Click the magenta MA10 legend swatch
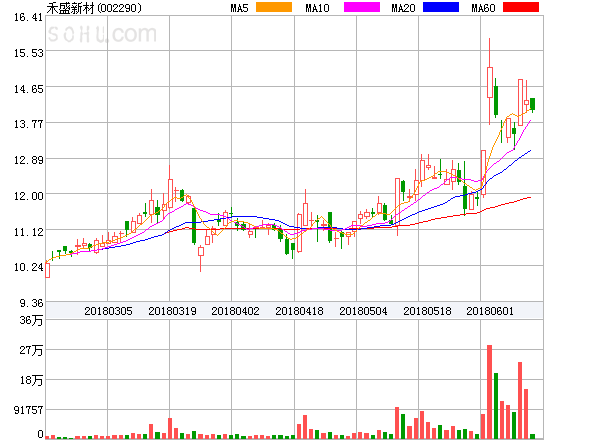This screenshot has height=440, width=600. coord(362,7)
